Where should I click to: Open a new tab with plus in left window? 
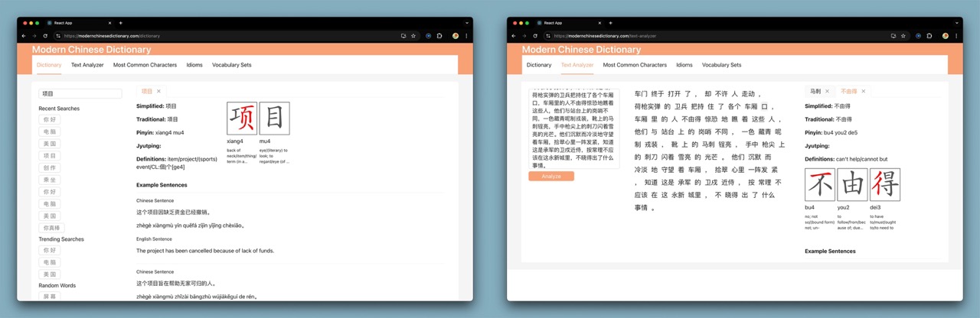(x=120, y=23)
